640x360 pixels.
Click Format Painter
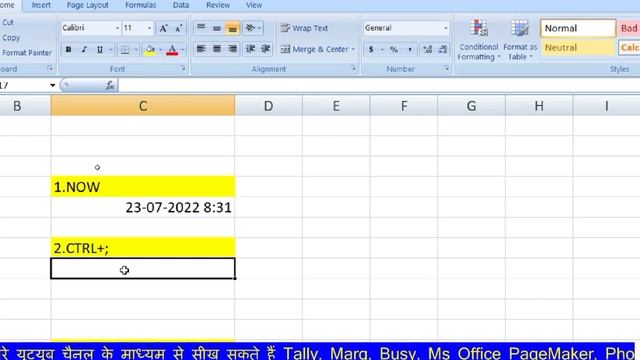click(x=27, y=53)
